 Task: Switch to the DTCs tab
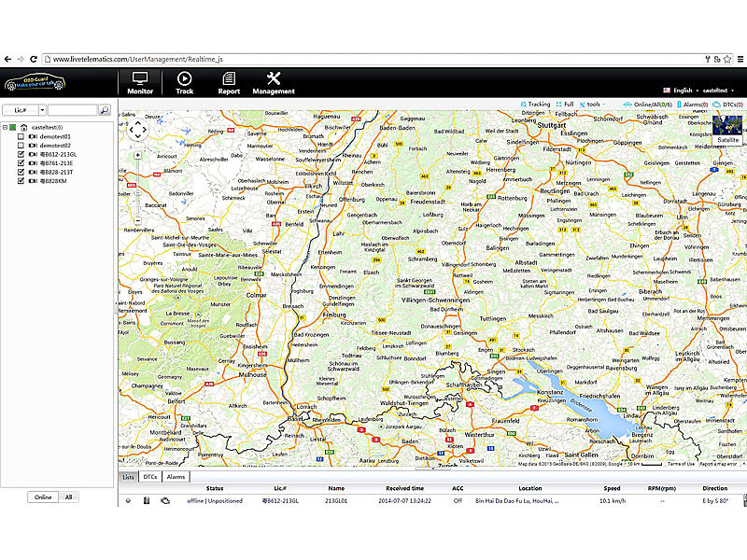150,477
